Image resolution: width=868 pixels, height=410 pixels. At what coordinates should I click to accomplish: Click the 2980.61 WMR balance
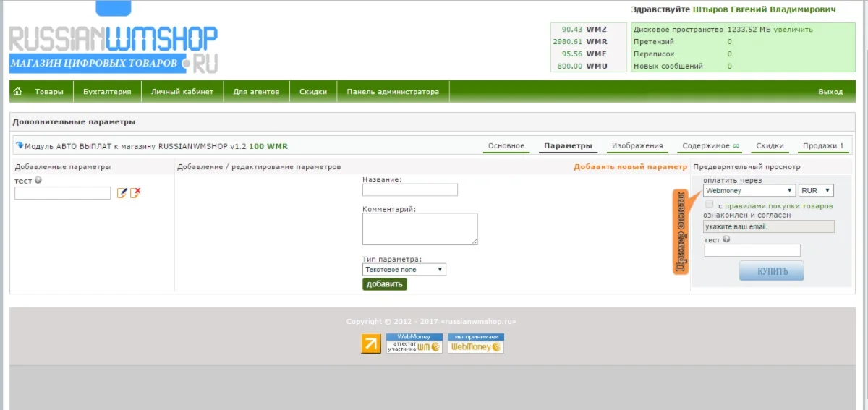[580, 42]
